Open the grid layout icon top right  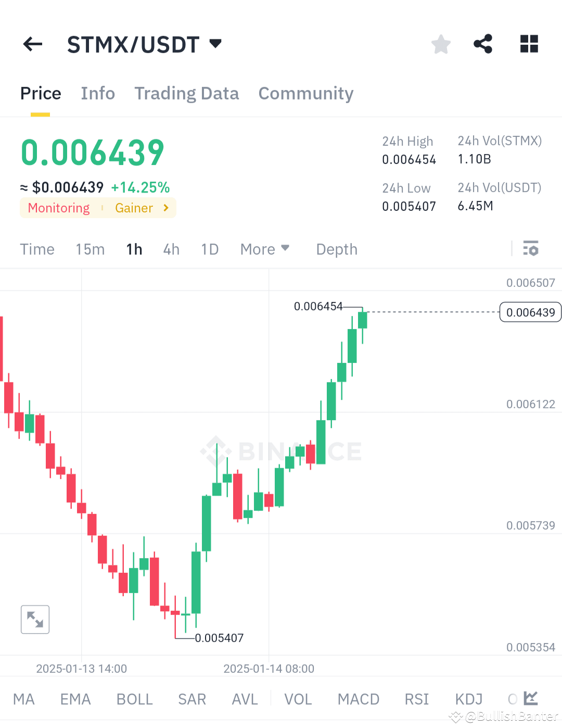click(529, 44)
